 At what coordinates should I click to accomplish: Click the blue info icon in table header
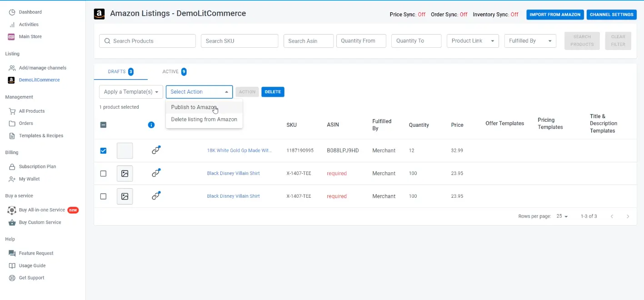(x=151, y=125)
